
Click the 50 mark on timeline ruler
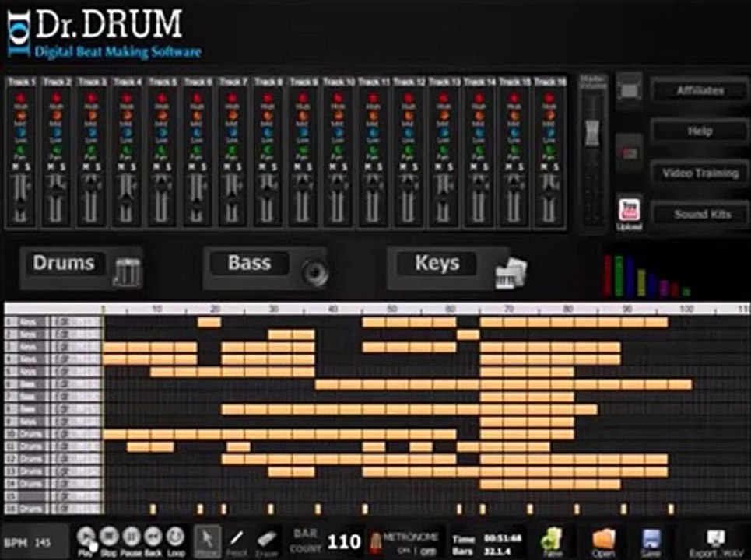point(391,309)
